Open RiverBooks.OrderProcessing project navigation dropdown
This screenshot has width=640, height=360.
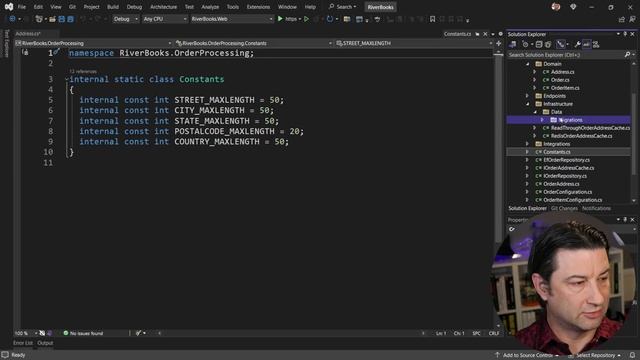pos(93,43)
